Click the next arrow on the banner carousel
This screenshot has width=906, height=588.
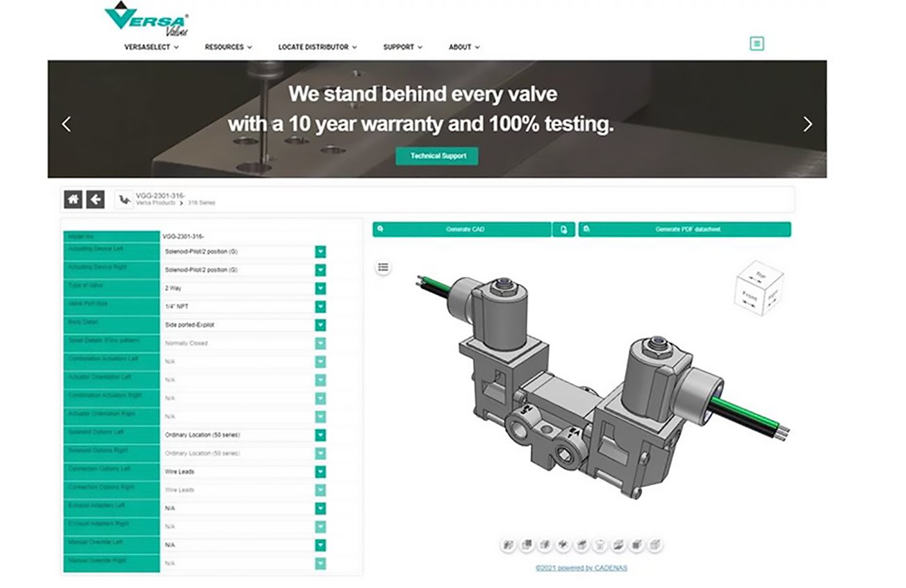tap(807, 124)
